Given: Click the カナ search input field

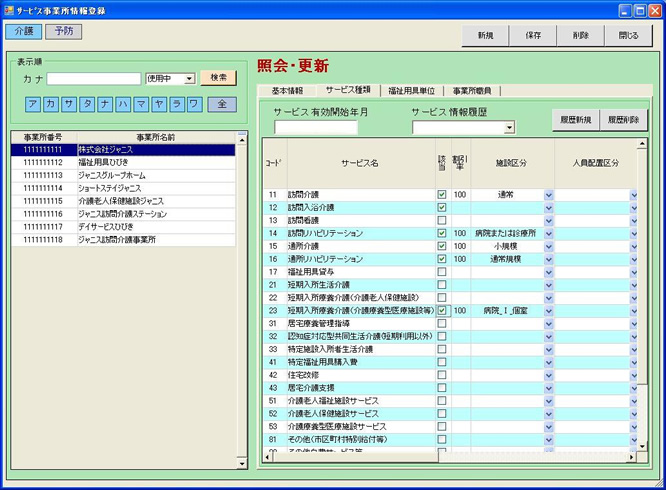Looking at the screenshot, I should (x=94, y=78).
